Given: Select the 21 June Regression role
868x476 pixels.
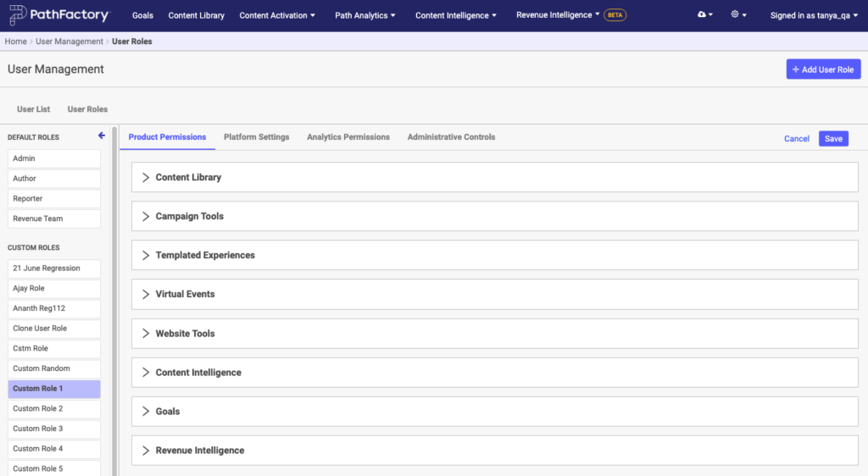Looking at the screenshot, I should click(54, 268).
